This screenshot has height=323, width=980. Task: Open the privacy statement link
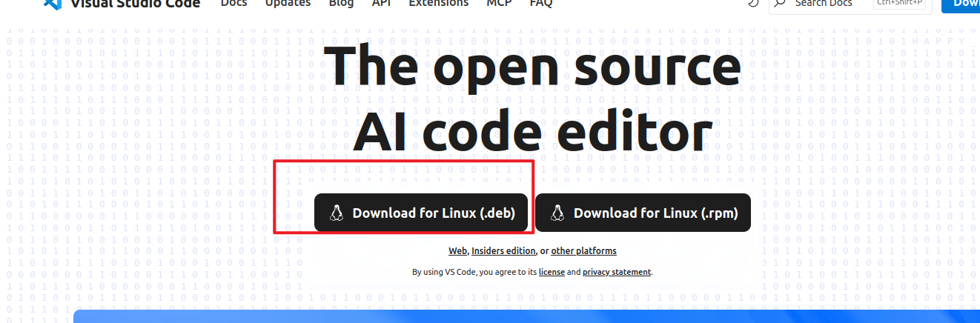pos(617,272)
